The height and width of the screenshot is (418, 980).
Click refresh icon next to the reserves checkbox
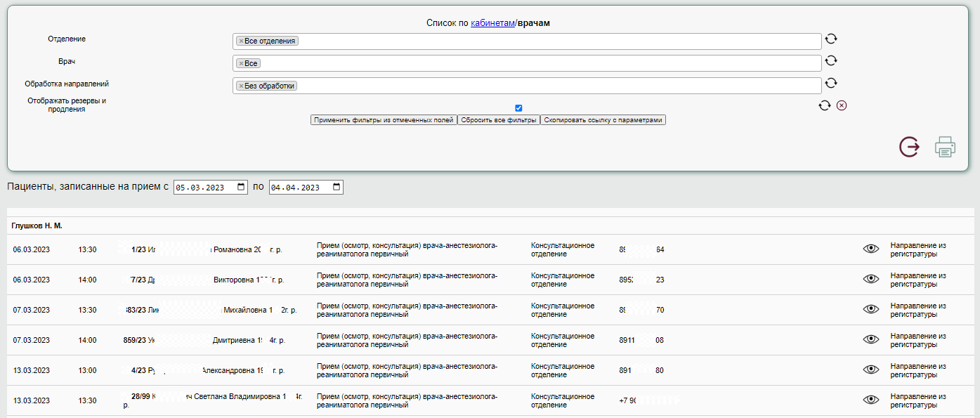(x=825, y=106)
